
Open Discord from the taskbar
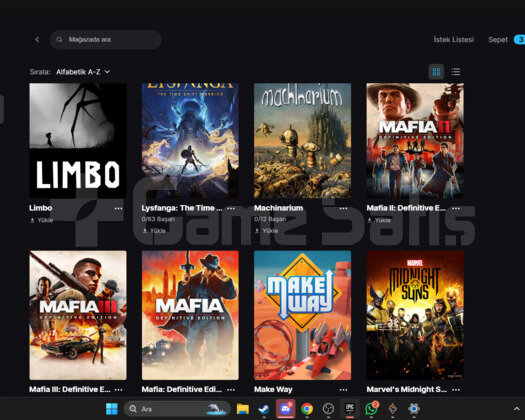[x=286, y=409]
